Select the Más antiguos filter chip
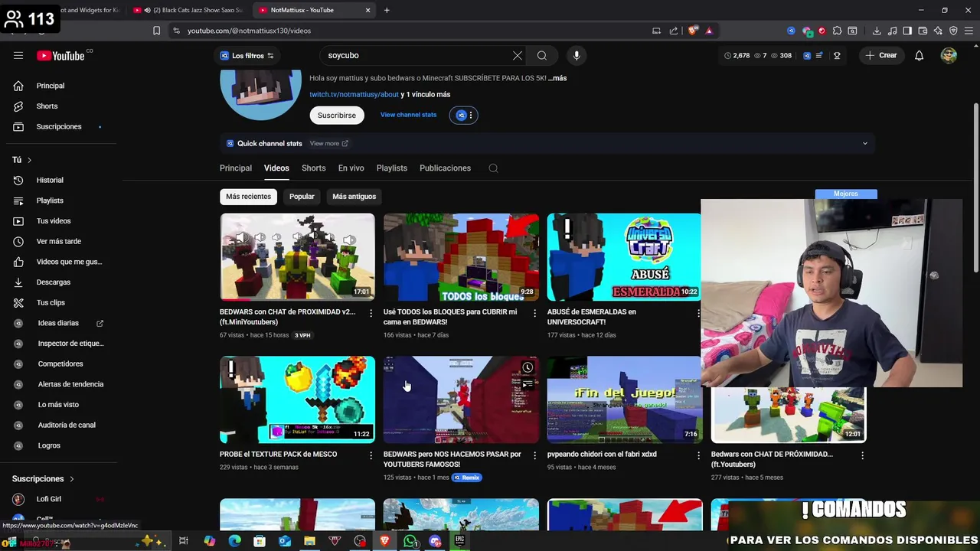Screen dimensions: 980x551 pyautogui.click(x=354, y=197)
